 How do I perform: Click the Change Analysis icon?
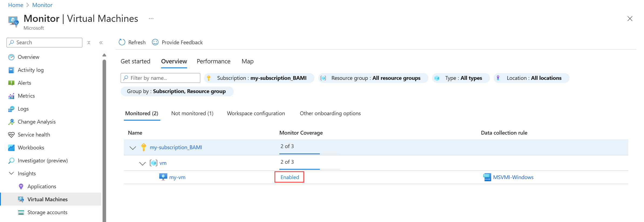(11, 122)
